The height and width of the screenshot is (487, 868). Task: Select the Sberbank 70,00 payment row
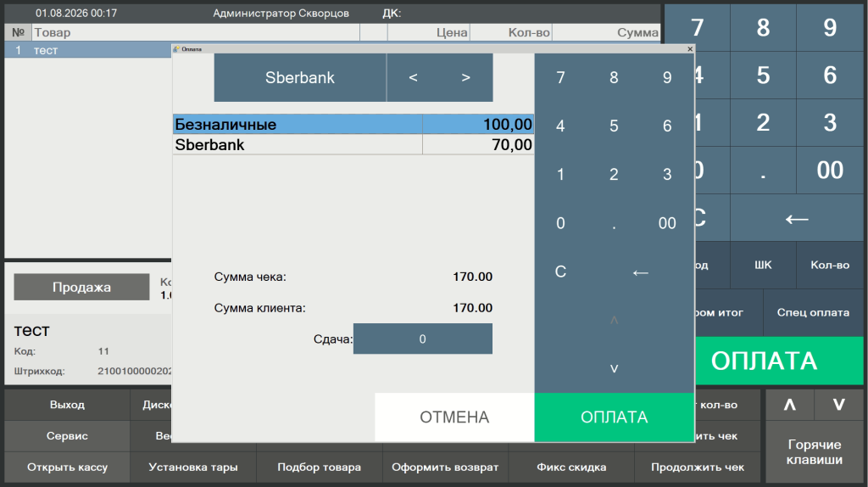click(353, 144)
